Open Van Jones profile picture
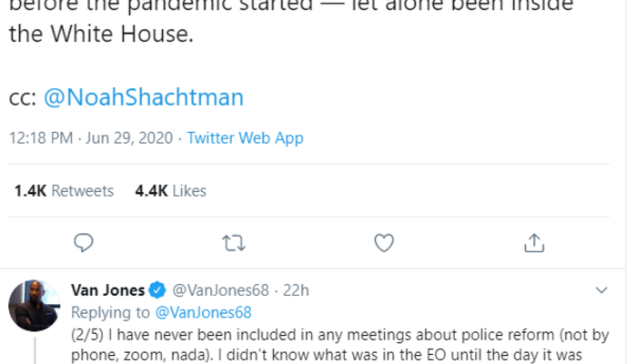This screenshot has width=637, height=364. point(35,306)
